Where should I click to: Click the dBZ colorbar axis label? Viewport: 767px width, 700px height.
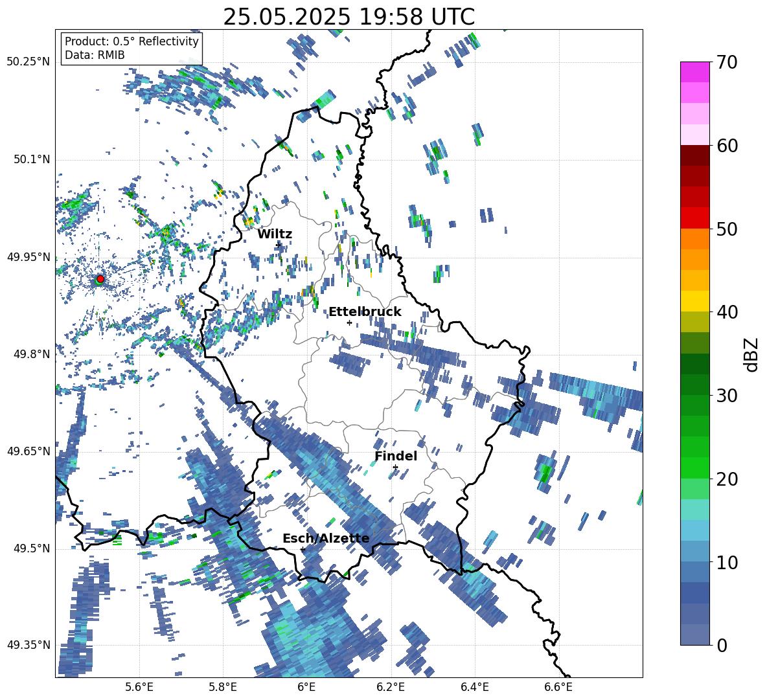coord(751,354)
